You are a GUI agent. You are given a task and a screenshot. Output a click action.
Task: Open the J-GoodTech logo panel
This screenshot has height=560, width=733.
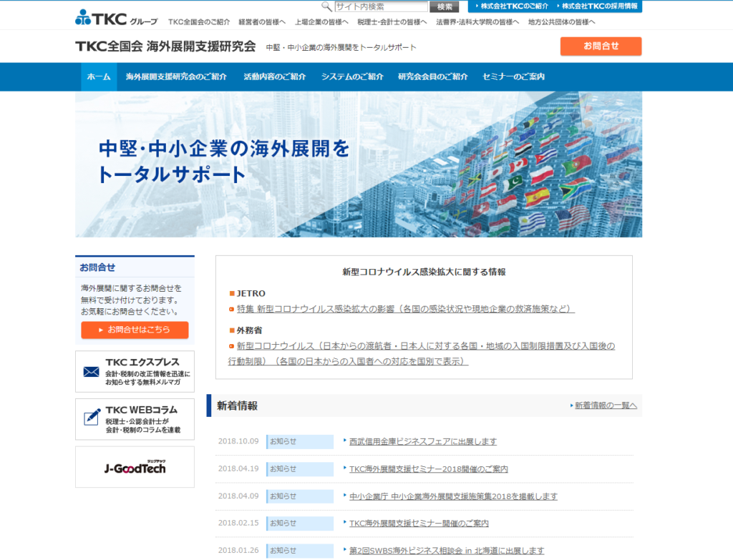pyautogui.click(x=135, y=466)
